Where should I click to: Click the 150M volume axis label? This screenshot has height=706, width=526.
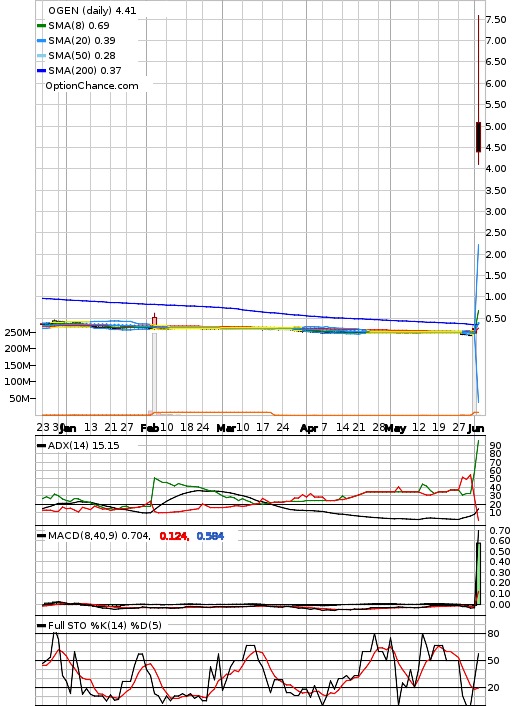pos(17,365)
